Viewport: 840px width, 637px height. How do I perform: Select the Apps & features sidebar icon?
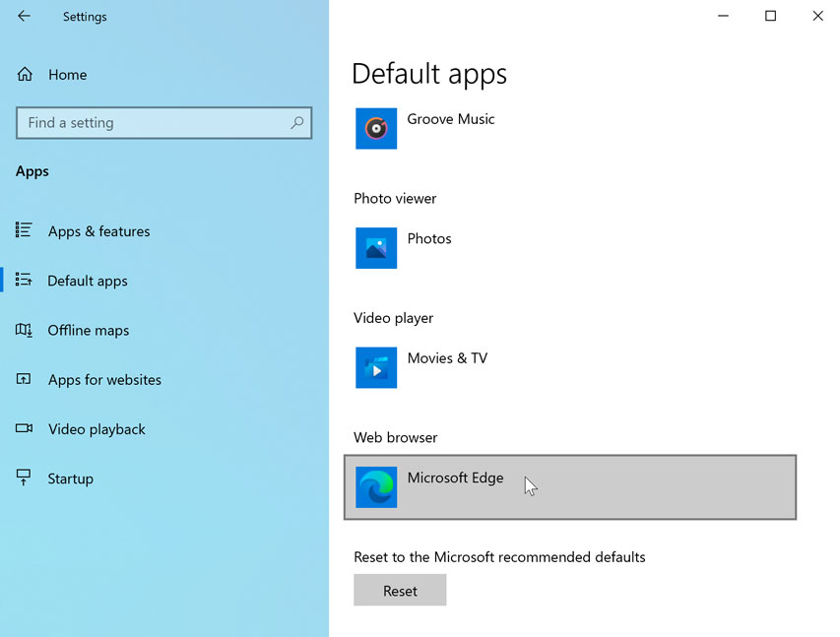coord(23,230)
